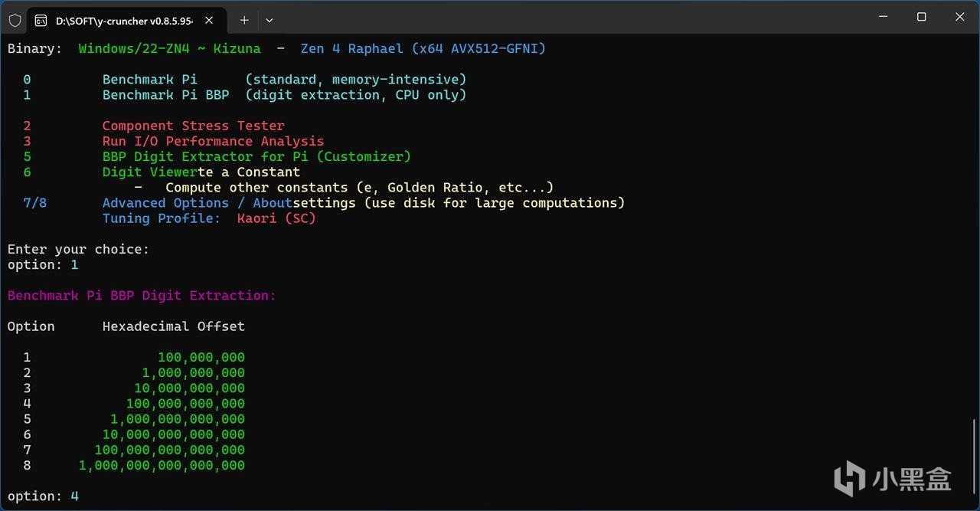Expand the terminal profile dropdown
This screenshot has height=511, width=980.
tap(269, 21)
